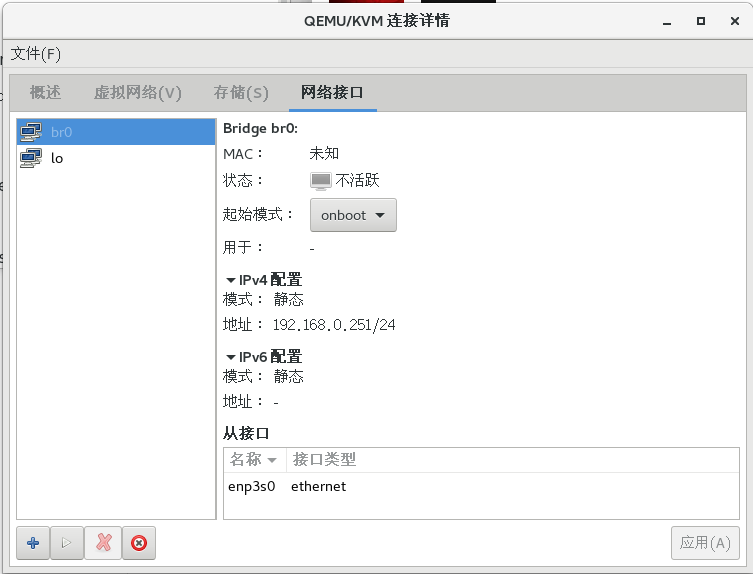753x574 pixels.
Task: Collapse the IPv6 配置 section
Action: tap(231, 357)
